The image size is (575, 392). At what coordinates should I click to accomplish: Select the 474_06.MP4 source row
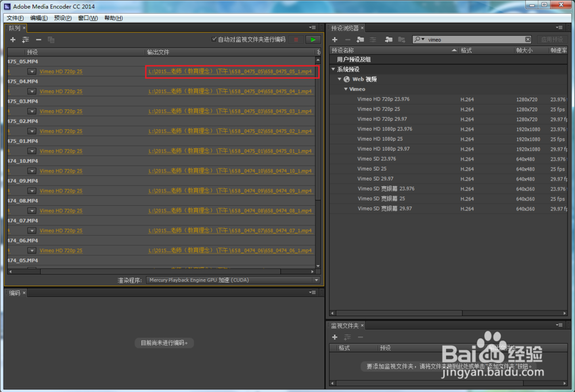click(161, 241)
